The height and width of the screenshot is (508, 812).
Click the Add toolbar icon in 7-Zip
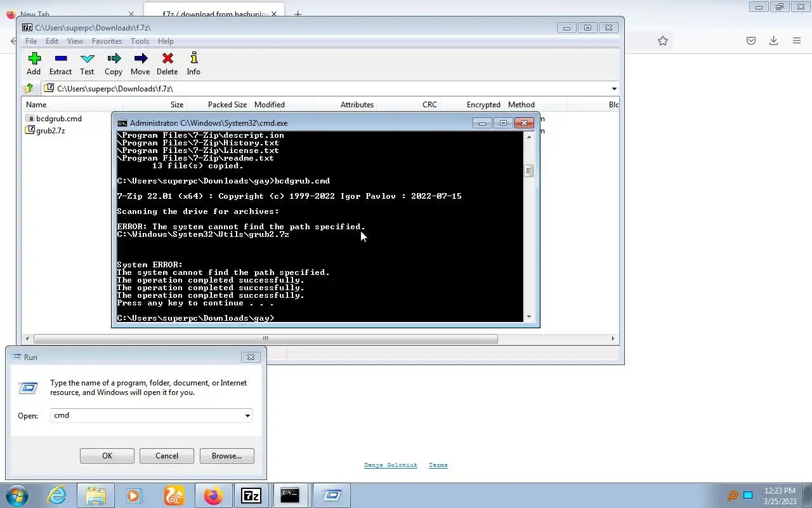[34, 63]
